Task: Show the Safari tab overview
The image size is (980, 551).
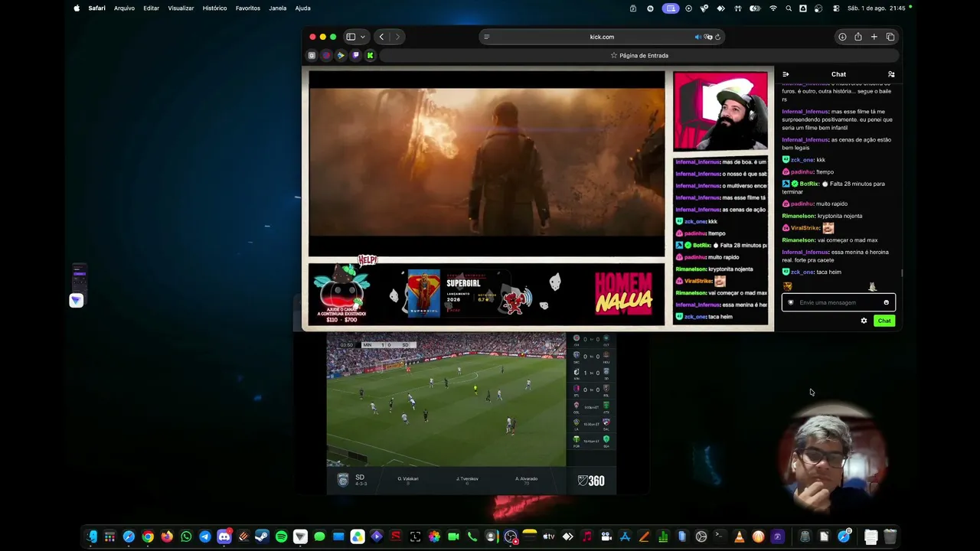Action: coord(890,37)
